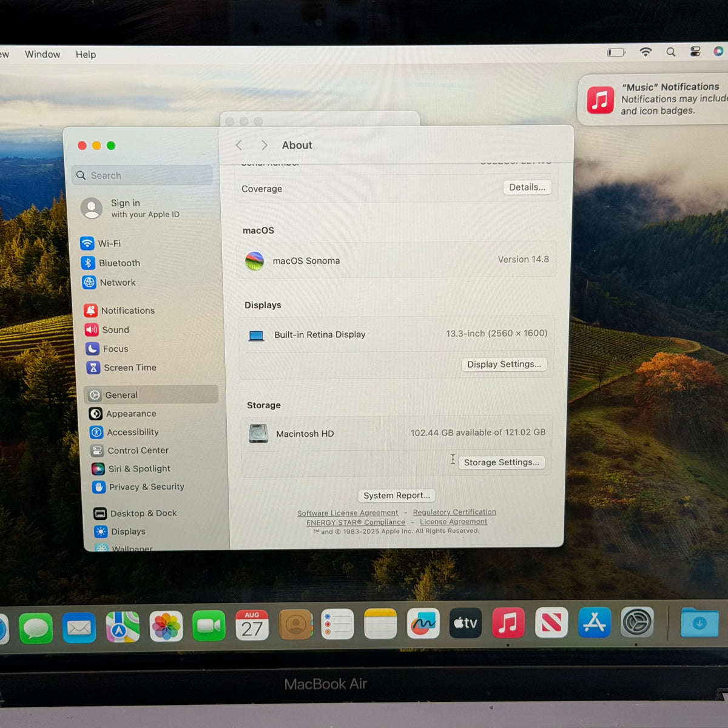Open Siri & Spotlight settings
The height and width of the screenshot is (728, 728).
click(x=131, y=468)
